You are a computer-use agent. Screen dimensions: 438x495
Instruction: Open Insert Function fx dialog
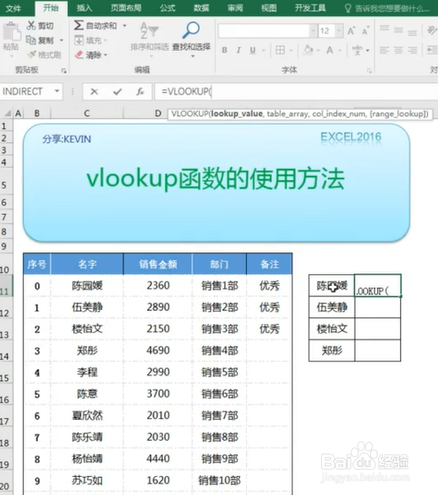(x=140, y=91)
